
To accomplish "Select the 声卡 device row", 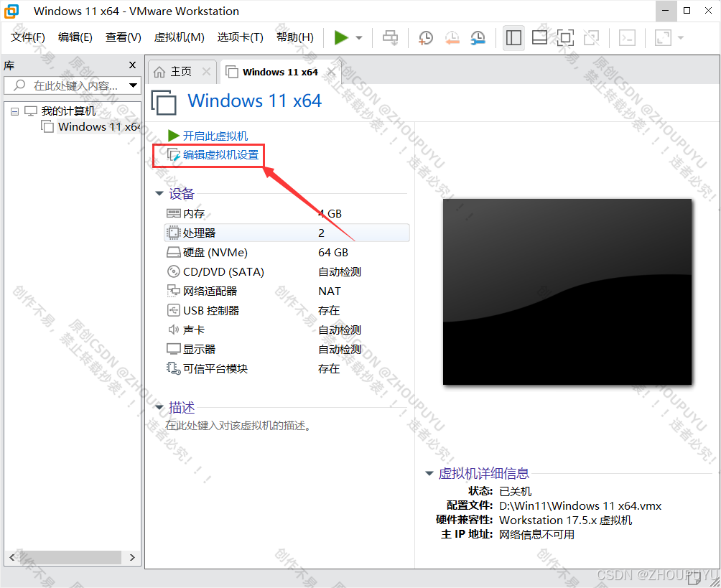I will click(x=287, y=330).
